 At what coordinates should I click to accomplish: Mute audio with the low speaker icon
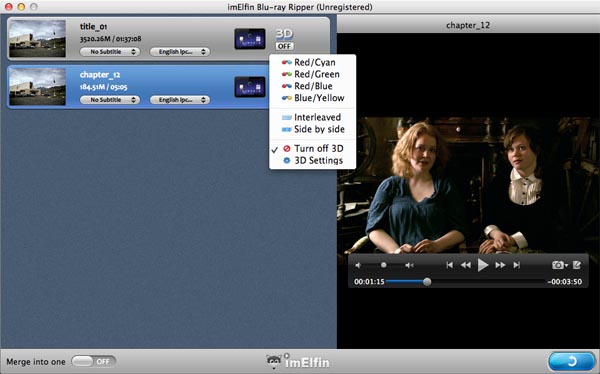(358, 265)
